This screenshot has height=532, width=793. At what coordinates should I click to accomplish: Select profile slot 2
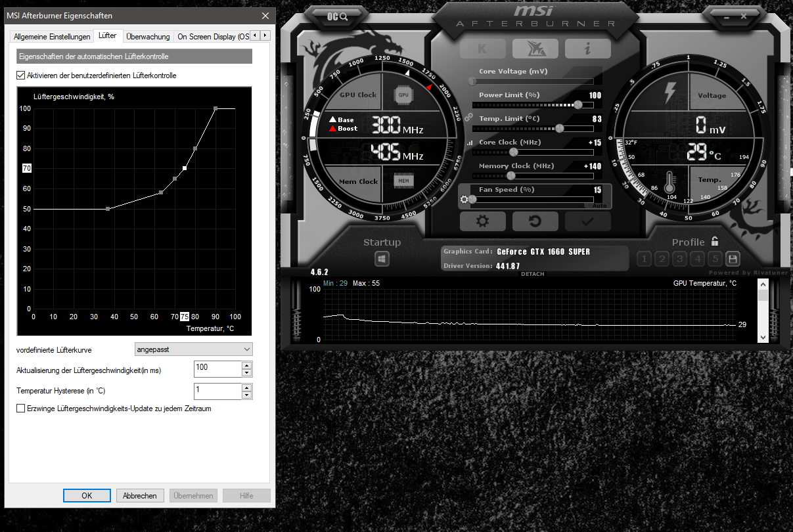[662, 259]
